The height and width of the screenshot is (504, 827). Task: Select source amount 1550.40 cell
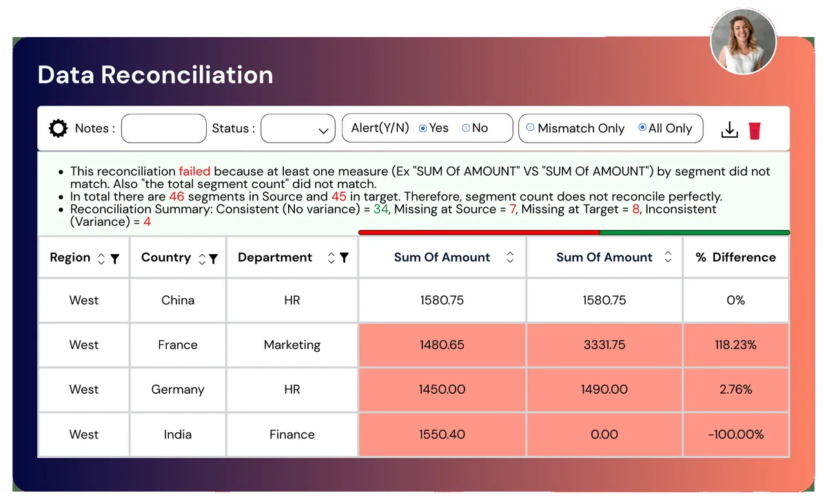tap(442, 434)
